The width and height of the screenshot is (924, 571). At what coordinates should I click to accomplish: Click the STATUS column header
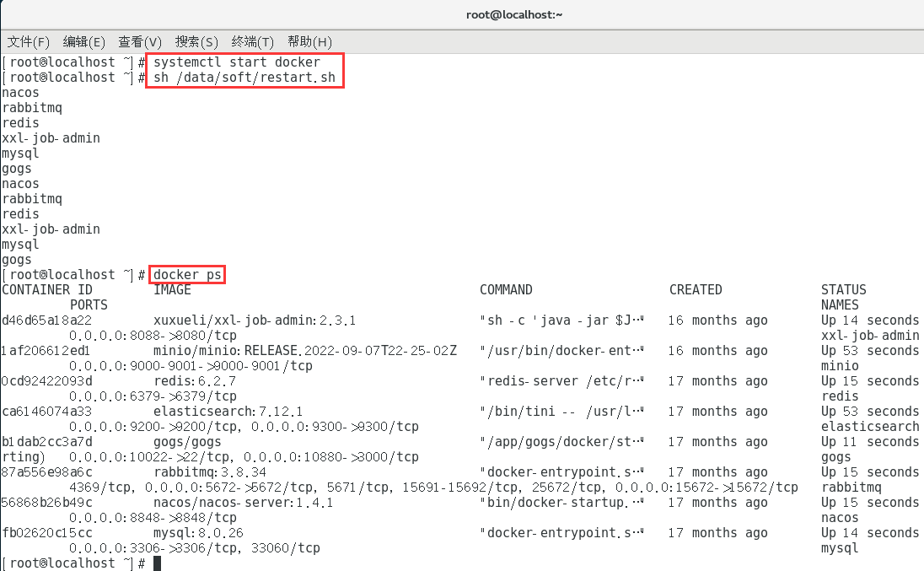tap(843, 290)
